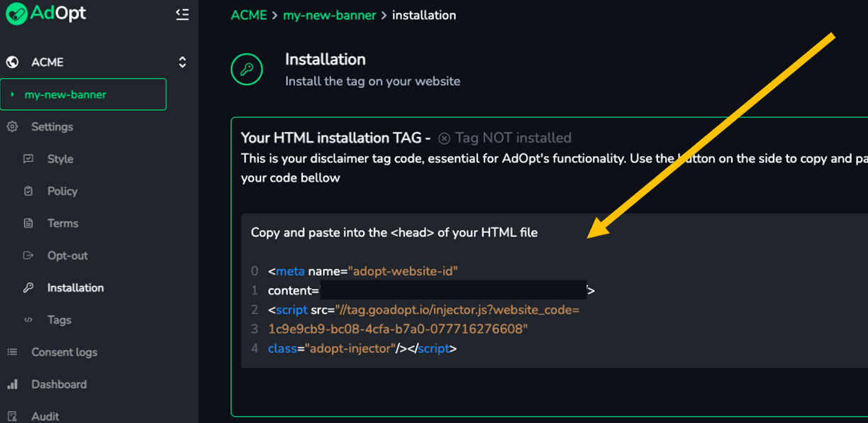Click the Style palette icon
The height and width of the screenshot is (423, 868).
click(x=28, y=159)
